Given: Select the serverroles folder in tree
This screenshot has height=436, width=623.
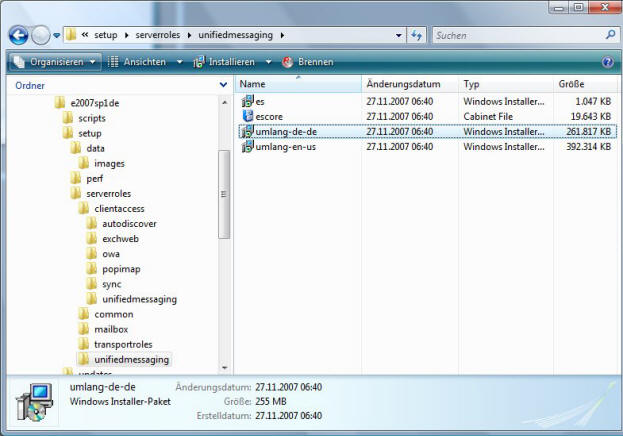Looking at the screenshot, I should (x=108, y=194).
